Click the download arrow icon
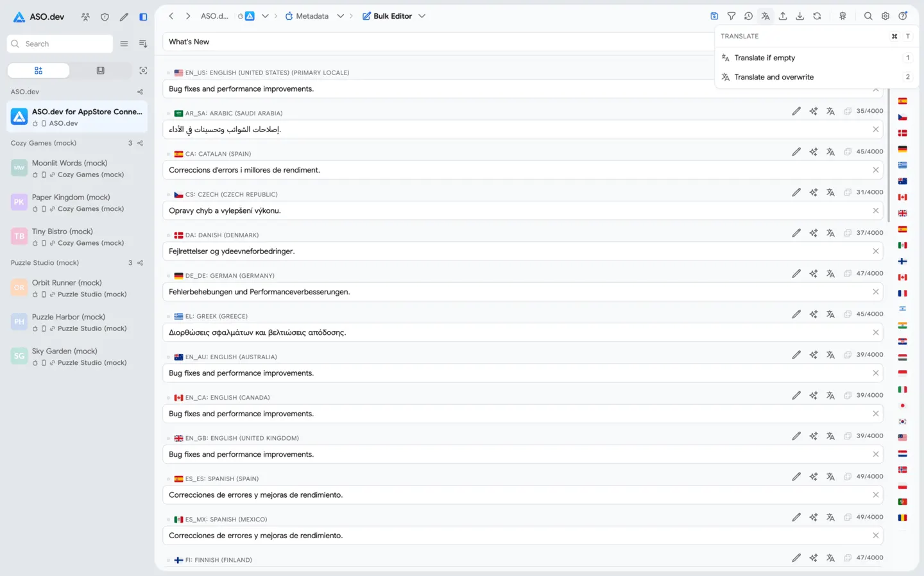The height and width of the screenshot is (576, 924). (x=800, y=16)
